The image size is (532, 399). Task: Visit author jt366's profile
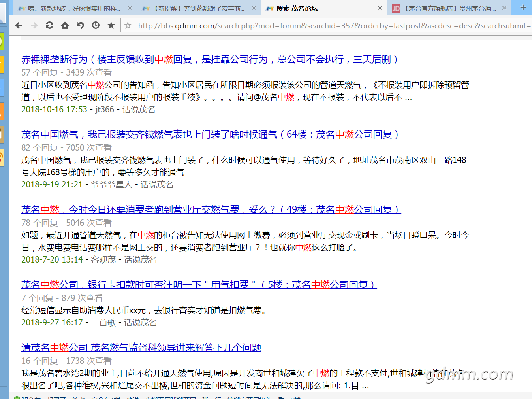(x=105, y=110)
